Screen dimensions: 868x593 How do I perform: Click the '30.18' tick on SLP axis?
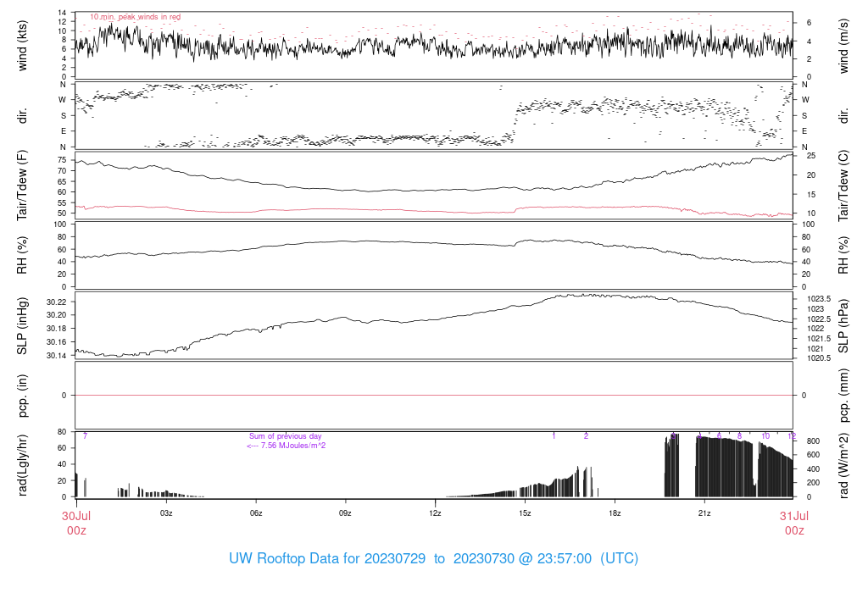[x=57, y=329]
